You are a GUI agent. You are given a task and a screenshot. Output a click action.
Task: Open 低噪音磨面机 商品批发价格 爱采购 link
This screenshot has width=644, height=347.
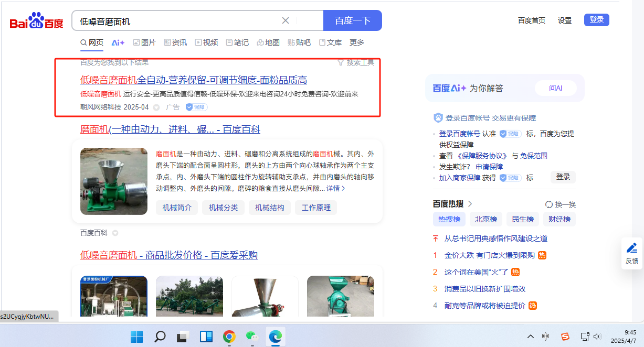[x=169, y=255]
